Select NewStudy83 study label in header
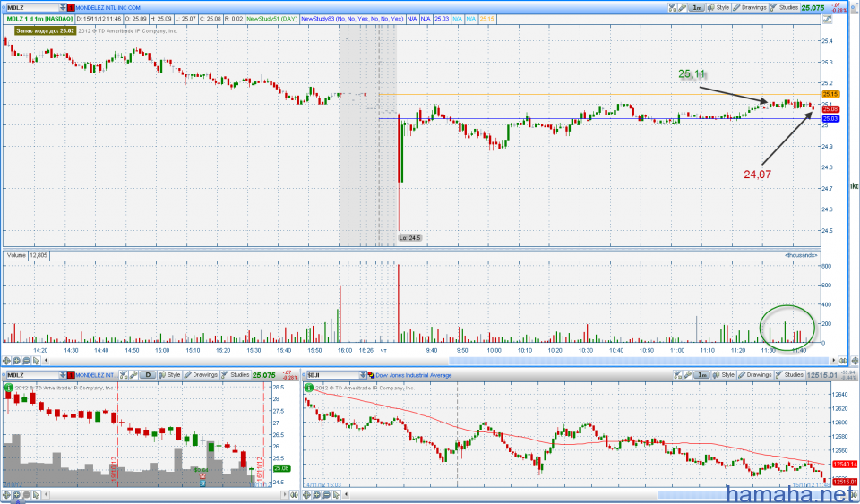 click(352, 19)
